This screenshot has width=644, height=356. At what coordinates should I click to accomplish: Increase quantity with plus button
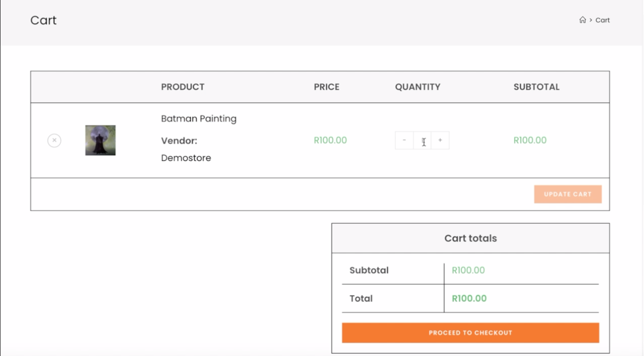pos(440,140)
